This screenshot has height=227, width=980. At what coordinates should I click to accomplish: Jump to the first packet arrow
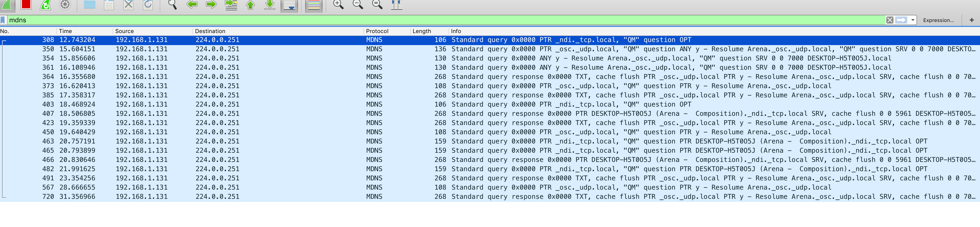pyautogui.click(x=250, y=5)
